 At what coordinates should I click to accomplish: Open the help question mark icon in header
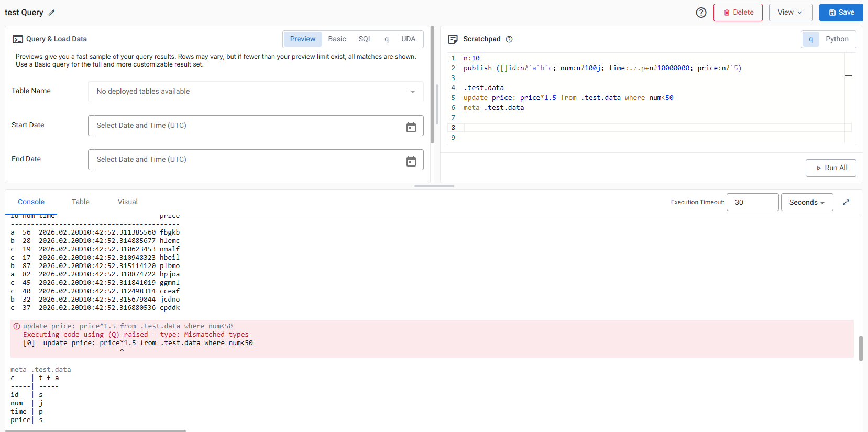(x=701, y=13)
